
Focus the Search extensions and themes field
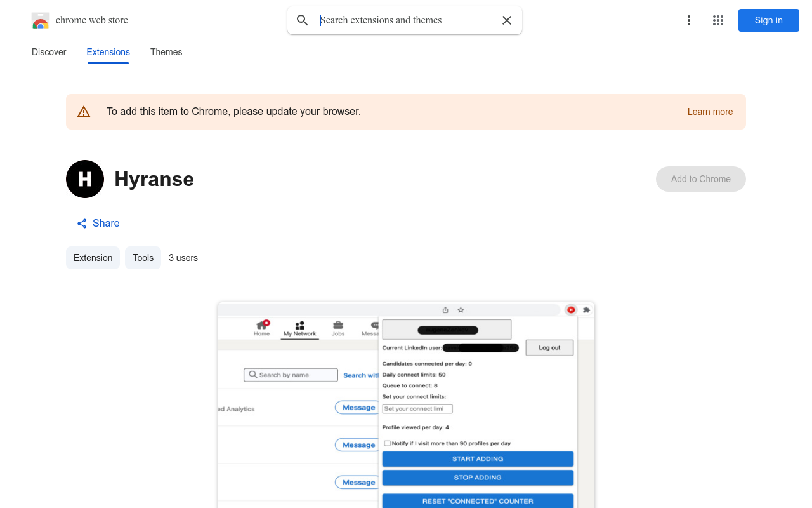pyautogui.click(x=406, y=20)
